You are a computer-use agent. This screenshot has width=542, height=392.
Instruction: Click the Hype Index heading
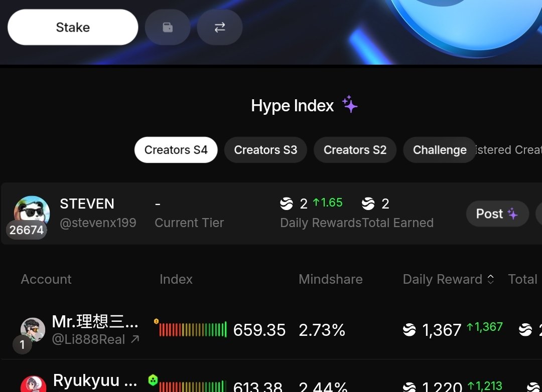click(293, 106)
